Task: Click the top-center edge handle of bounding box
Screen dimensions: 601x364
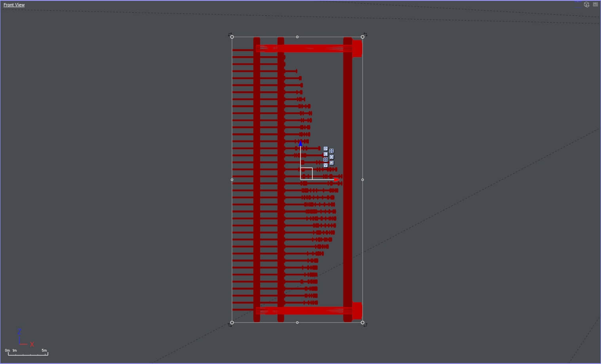Action: [297, 37]
